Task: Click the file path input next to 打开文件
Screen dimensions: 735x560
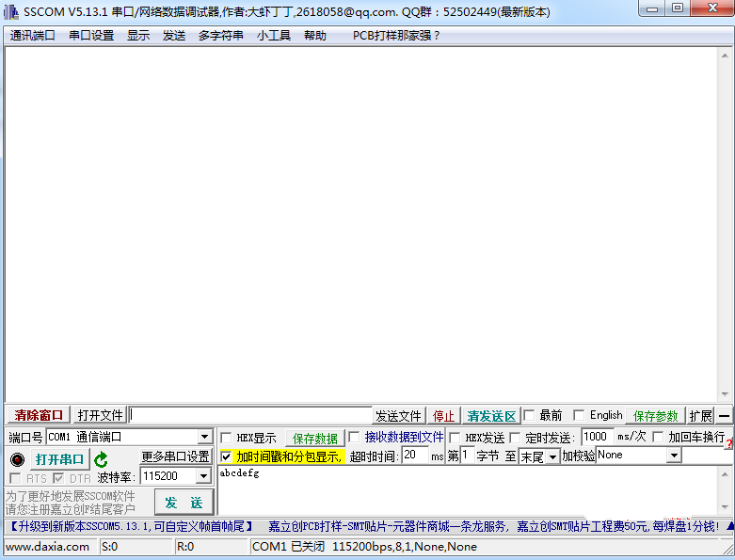Action: pos(250,415)
